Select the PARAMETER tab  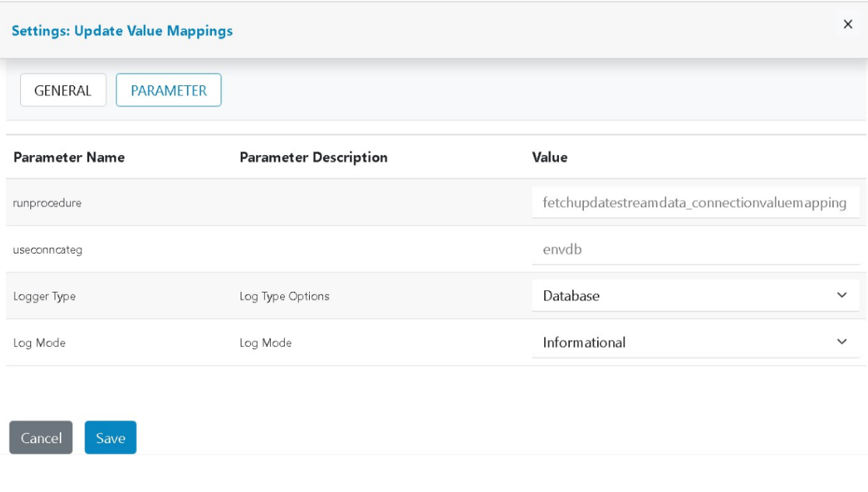coord(168,90)
